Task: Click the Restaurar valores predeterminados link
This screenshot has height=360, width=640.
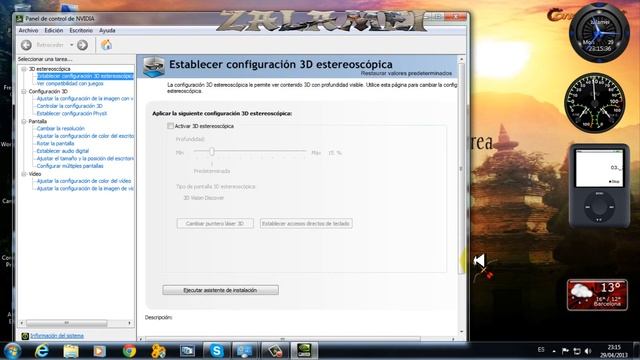Action: pos(406,73)
